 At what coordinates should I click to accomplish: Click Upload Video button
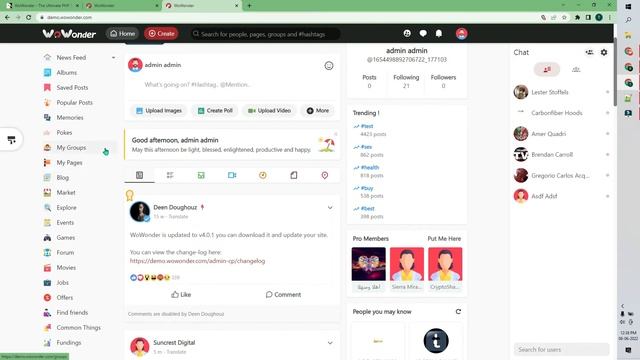[x=269, y=111]
